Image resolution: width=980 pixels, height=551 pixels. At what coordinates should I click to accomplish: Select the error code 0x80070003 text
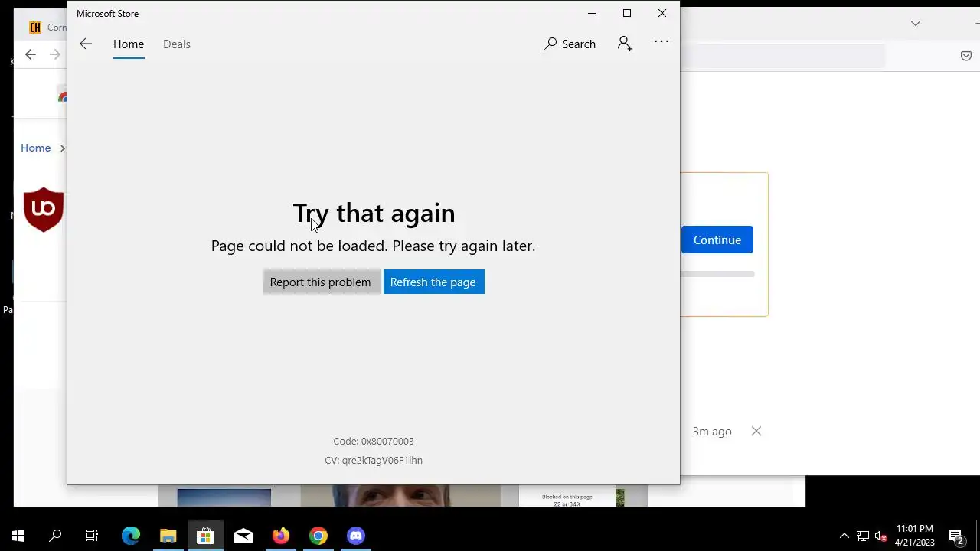tap(374, 442)
